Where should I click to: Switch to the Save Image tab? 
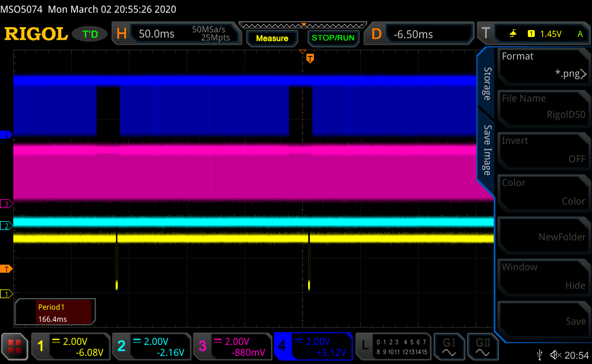(487, 150)
